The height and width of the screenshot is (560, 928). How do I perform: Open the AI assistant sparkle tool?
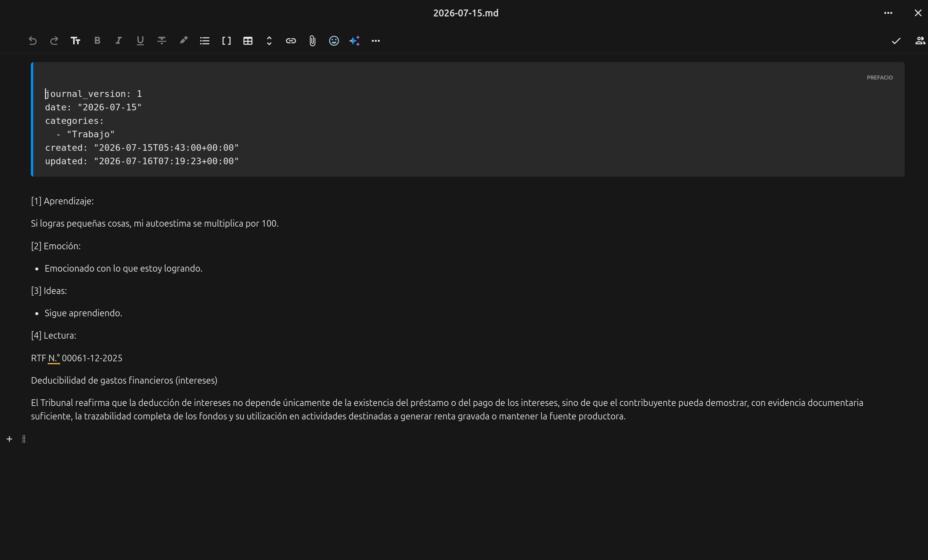click(355, 41)
